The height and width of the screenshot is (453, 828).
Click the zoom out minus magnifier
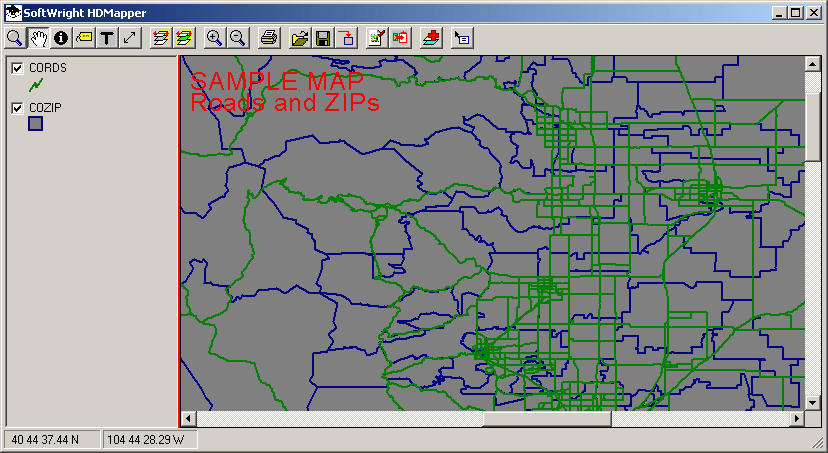pos(238,38)
